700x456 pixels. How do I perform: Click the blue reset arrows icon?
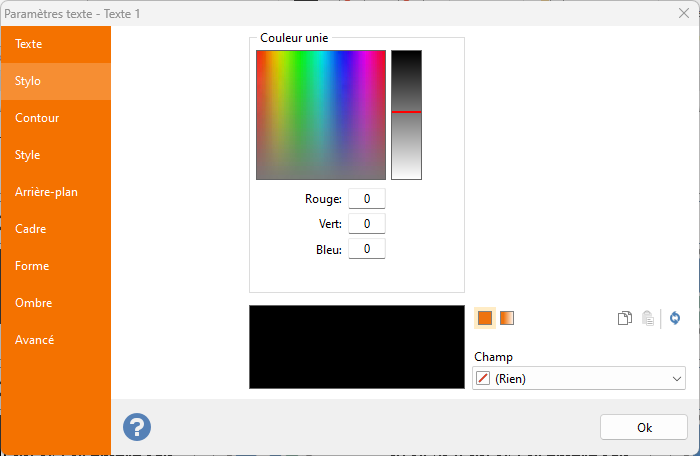pos(675,318)
